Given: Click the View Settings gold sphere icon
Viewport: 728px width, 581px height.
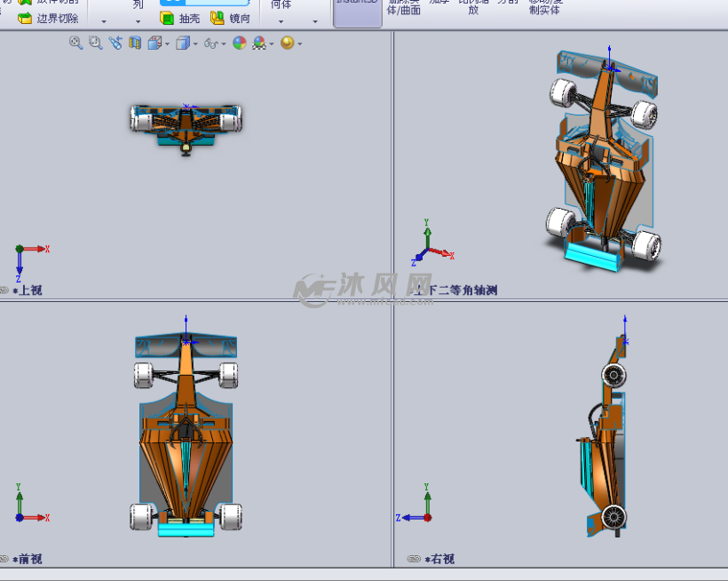Looking at the screenshot, I should pyautogui.click(x=288, y=43).
